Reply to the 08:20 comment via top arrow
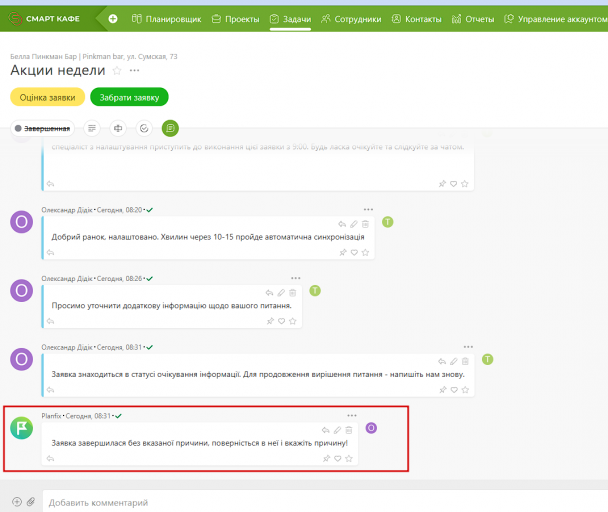Viewport: 608px width, 512px height. pyautogui.click(x=342, y=224)
